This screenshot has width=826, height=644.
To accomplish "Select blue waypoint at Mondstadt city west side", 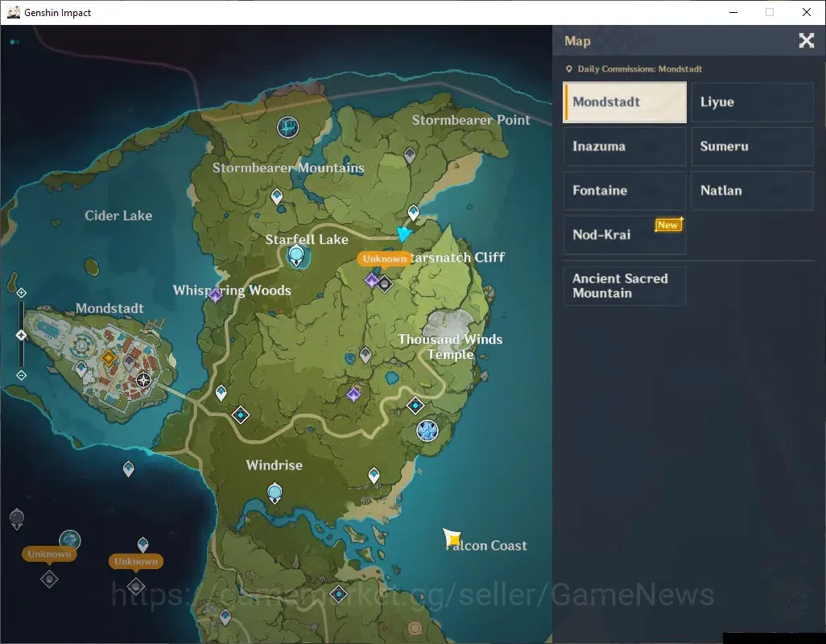I will click(81, 369).
